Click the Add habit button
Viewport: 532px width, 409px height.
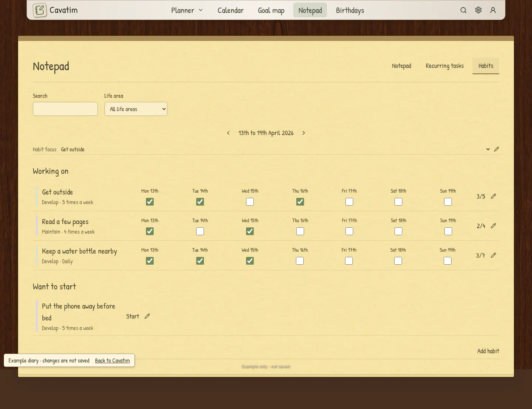[x=488, y=351]
